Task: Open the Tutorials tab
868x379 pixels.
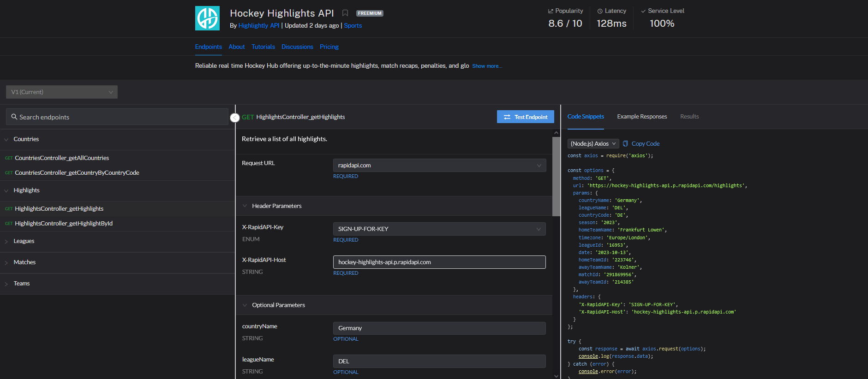Action: click(x=263, y=47)
